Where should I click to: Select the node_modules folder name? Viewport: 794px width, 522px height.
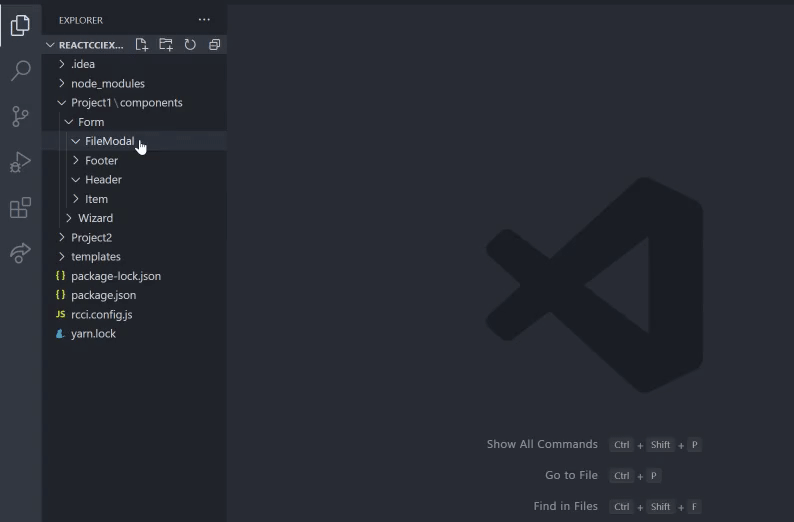point(108,84)
